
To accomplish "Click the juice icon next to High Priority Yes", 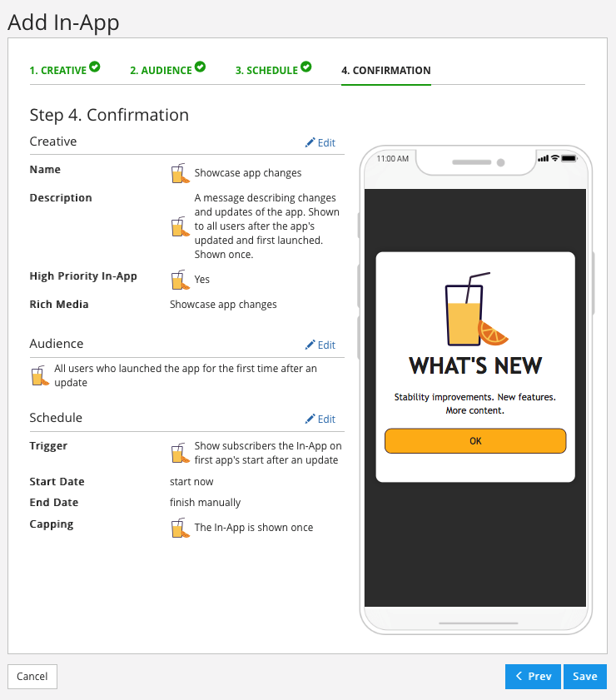I will coord(181,280).
